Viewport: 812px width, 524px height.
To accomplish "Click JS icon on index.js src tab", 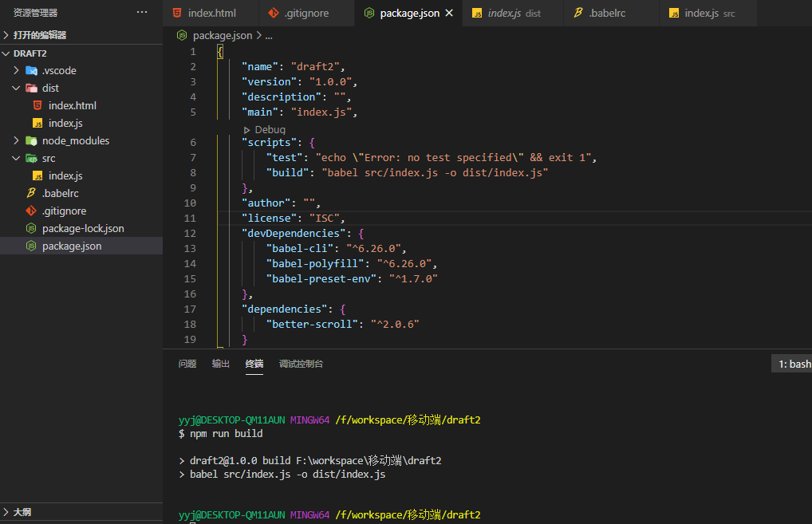I will [674, 14].
